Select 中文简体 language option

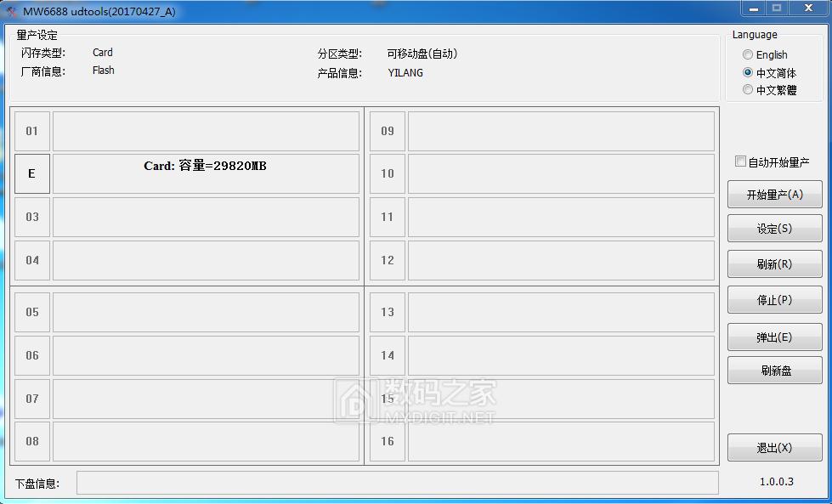[748, 72]
